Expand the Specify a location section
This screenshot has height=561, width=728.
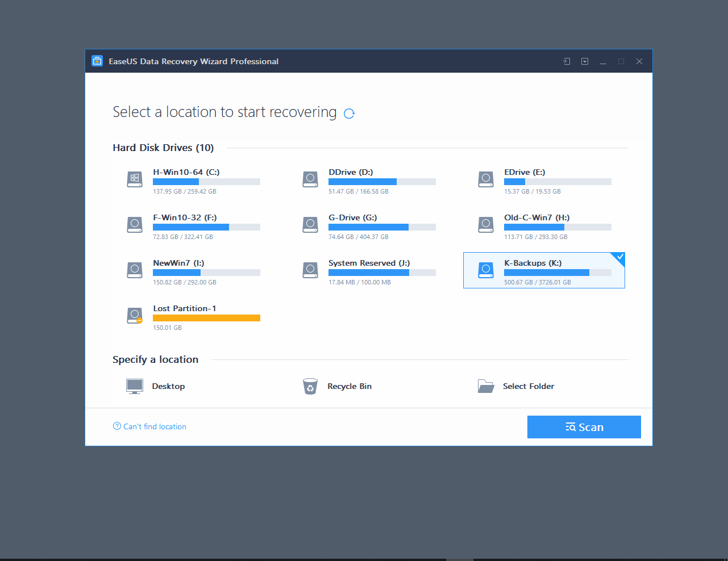tap(156, 359)
